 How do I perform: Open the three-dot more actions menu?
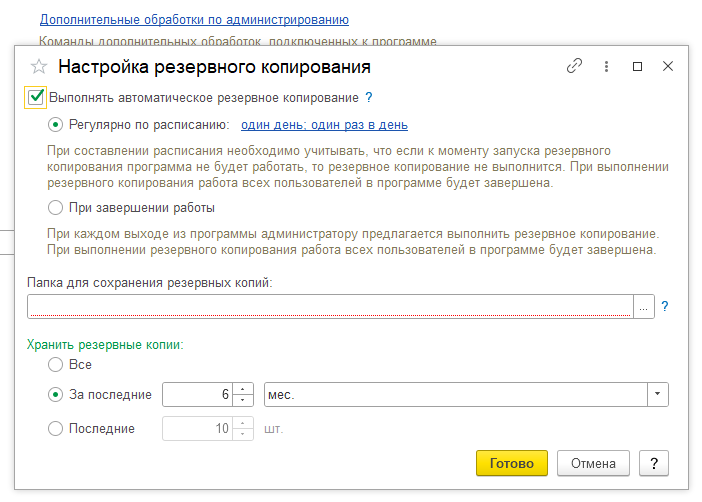(606, 67)
